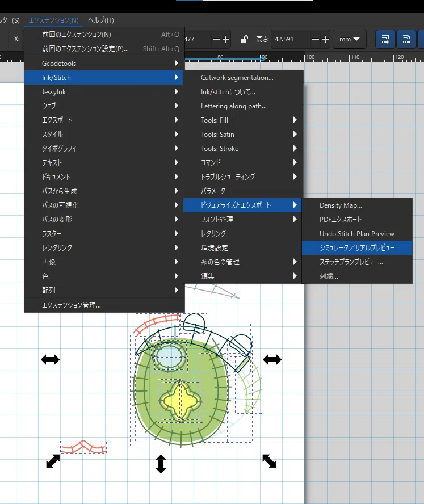Select the orange zigzag stroke object
This screenshot has height=504, width=424.
coord(83,447)
